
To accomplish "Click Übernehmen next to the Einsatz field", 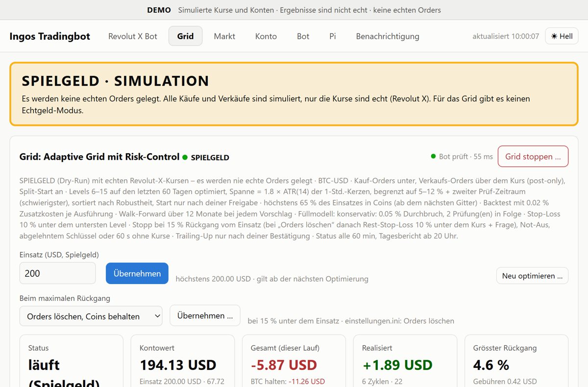I will click(137, 273).
